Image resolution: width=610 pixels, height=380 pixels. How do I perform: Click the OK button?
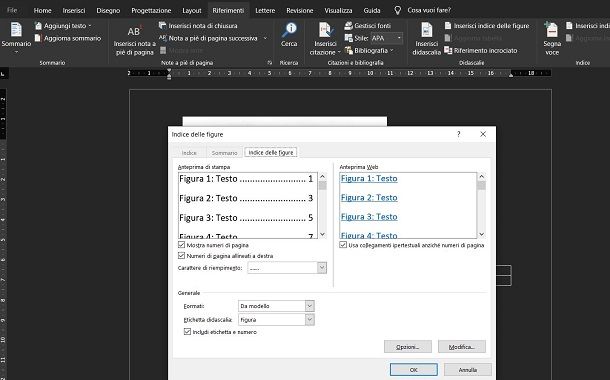(414, 369)
